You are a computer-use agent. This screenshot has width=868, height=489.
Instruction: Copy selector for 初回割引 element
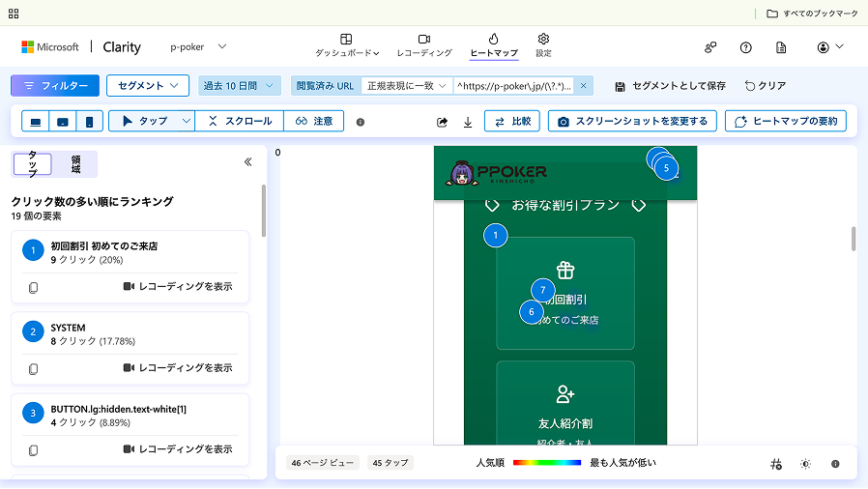coord(33,288)
